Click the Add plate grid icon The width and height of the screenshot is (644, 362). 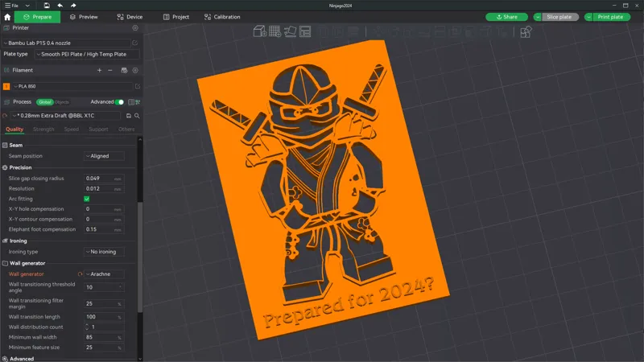point(275,31)
